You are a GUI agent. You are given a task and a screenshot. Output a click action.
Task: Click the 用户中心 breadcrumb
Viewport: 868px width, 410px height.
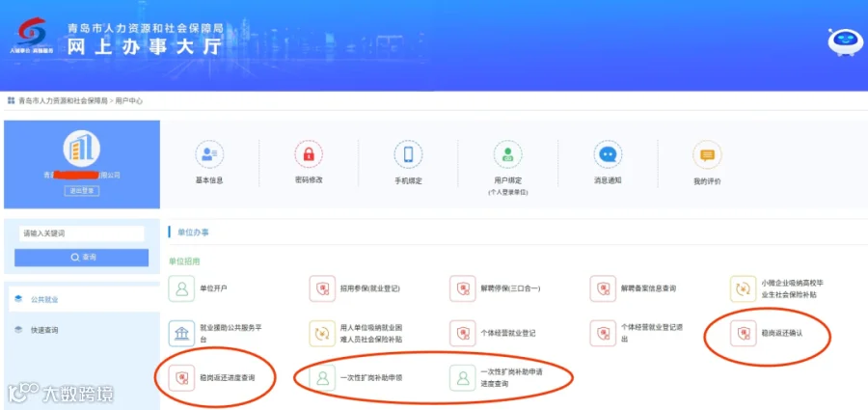129,101
